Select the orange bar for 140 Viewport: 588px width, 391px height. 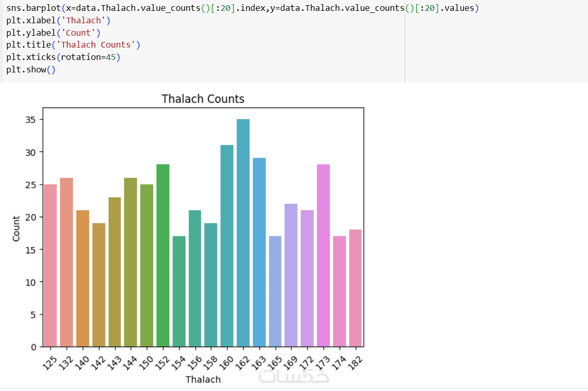coord(82,279)
